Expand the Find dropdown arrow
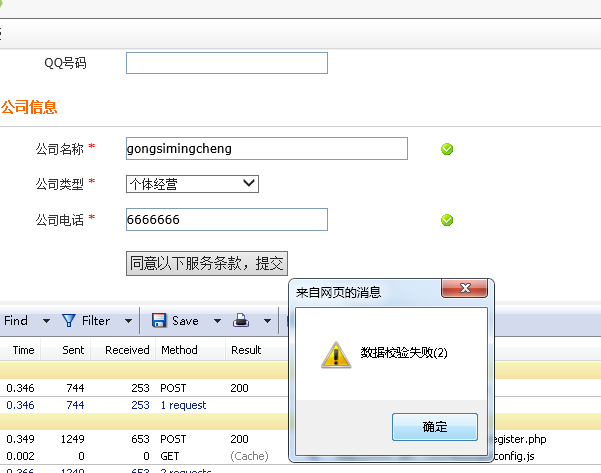The height and width of the screenshot is (473, 601). point(46,321)
